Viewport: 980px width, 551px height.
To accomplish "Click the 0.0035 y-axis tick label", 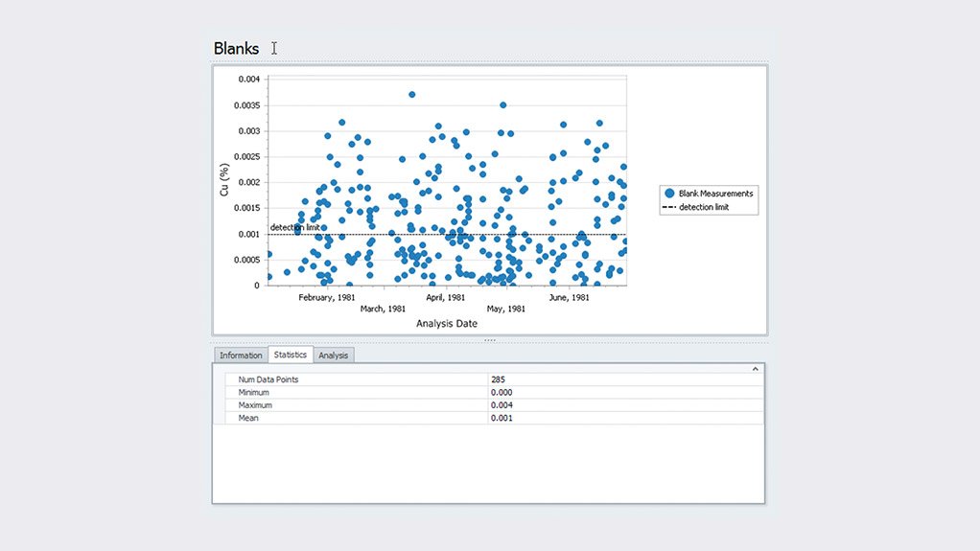I will pos(246,105).
